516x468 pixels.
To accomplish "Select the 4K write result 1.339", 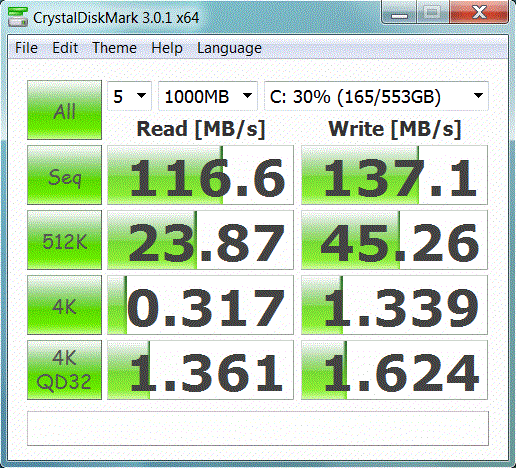I will pos(394,305).
